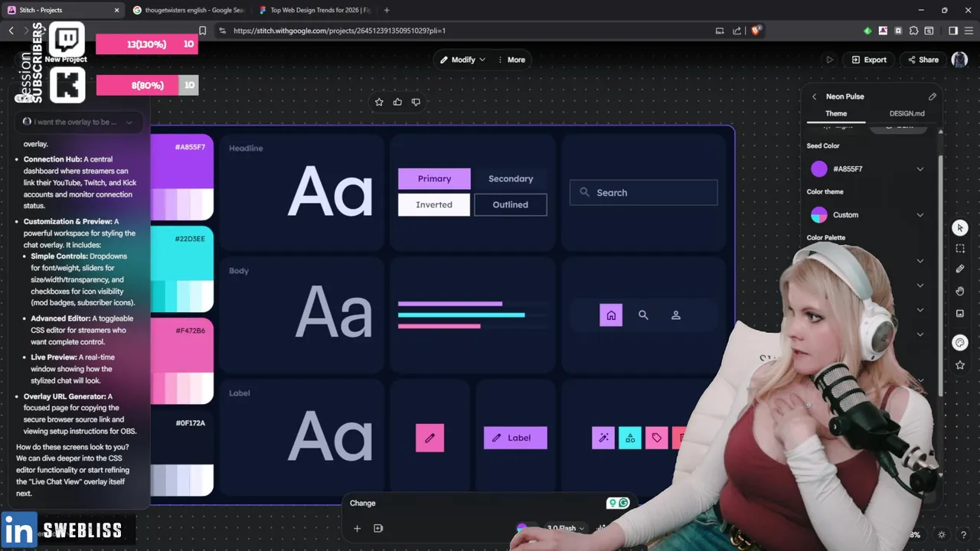Click the Secondary button sample

[511, 178]
